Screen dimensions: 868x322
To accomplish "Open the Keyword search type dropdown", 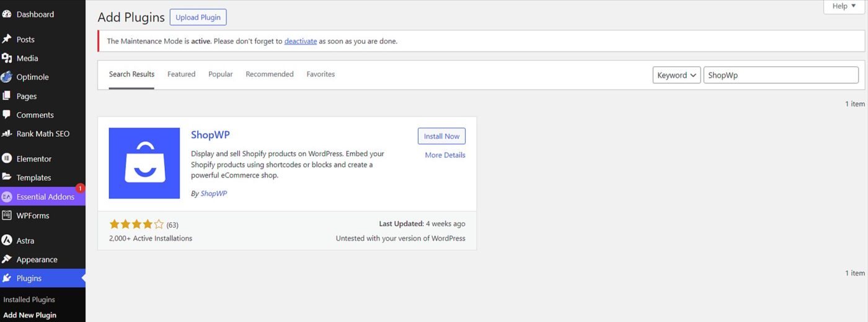I will click(x=676, y=75).
